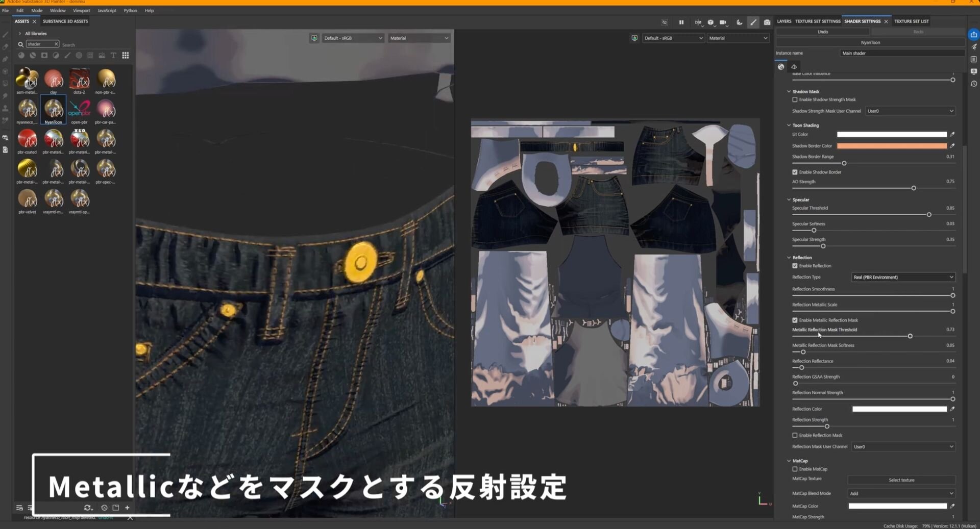The image size is (980, 529).
Task: Pause the viewport rendering
Action: [x=681, y=22]
